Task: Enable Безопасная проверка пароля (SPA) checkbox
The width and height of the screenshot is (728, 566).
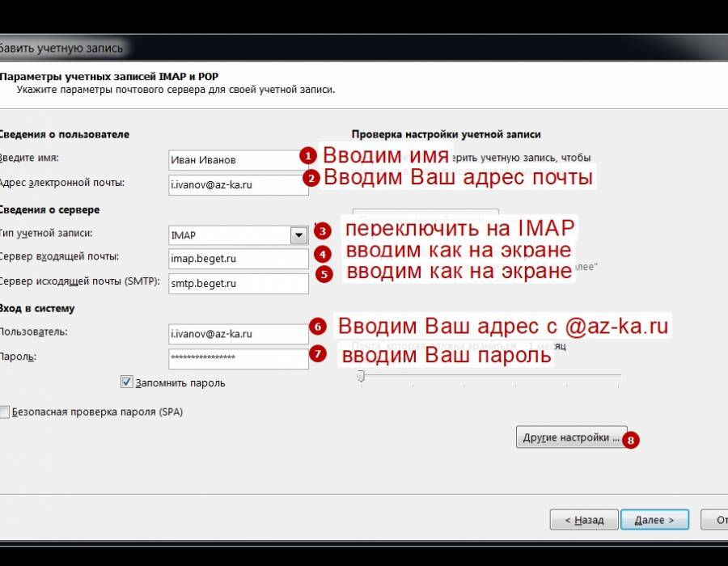Action: [x=4, y=412]
